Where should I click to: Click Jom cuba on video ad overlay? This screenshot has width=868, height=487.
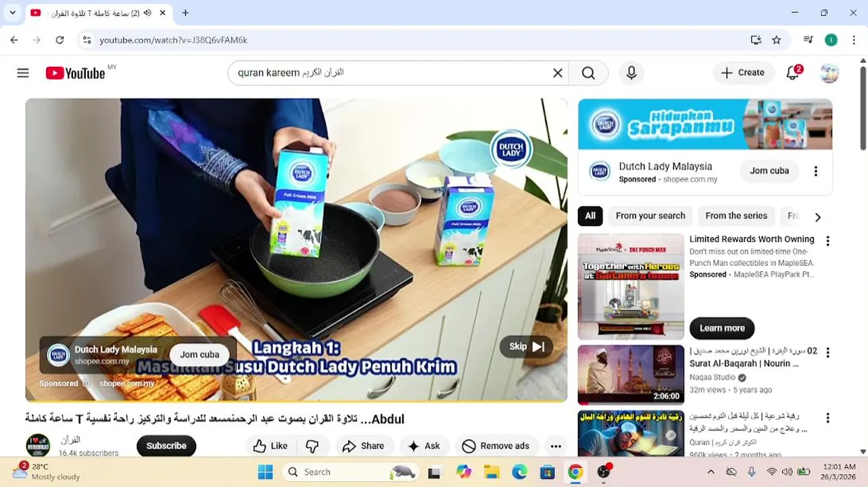tap(199, 354)
